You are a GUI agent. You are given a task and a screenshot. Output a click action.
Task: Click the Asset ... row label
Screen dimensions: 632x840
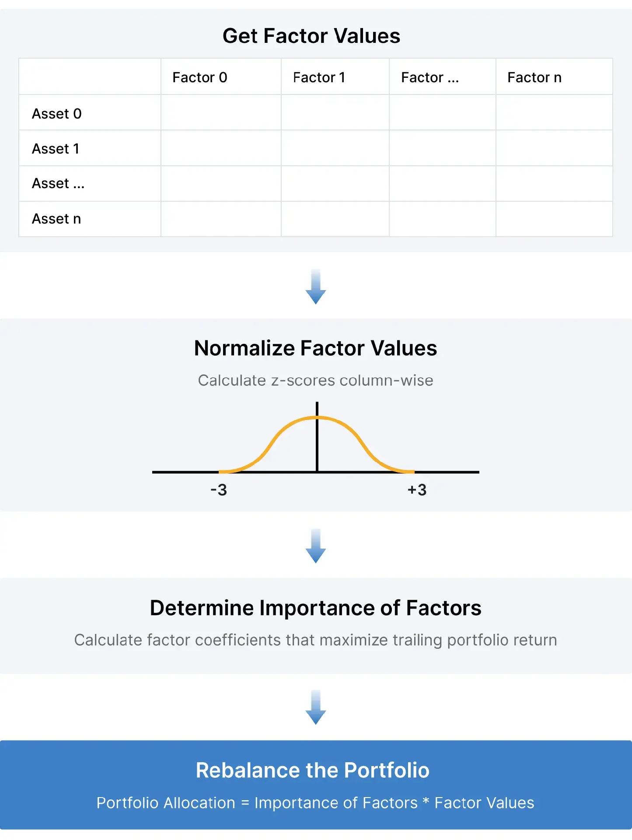coord(58,183)
